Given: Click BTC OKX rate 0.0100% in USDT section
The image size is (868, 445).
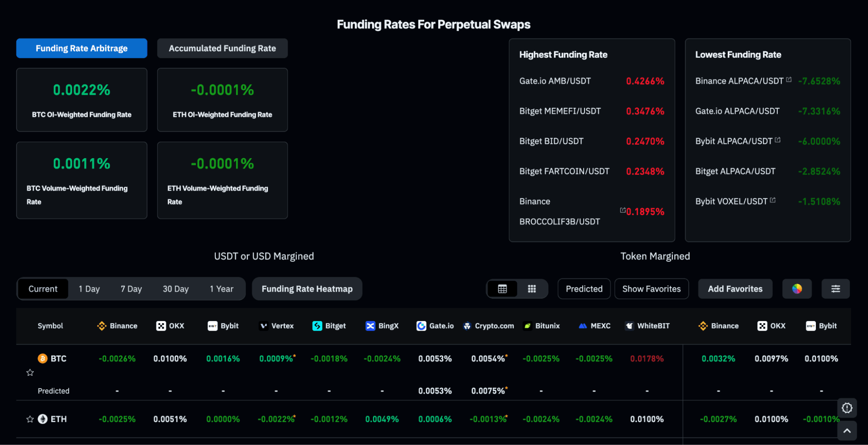Looking at the screenshot, I should point(170,359).
